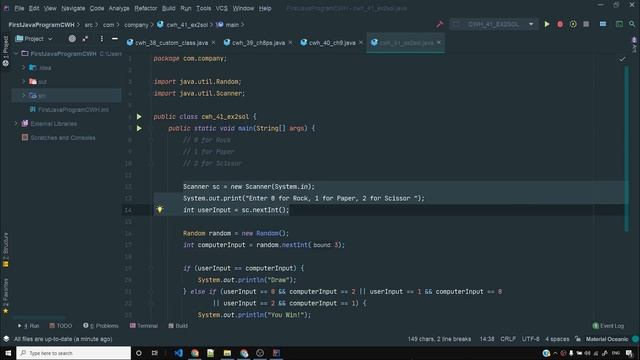
Task: Open the Window menu
Action: 243,8
